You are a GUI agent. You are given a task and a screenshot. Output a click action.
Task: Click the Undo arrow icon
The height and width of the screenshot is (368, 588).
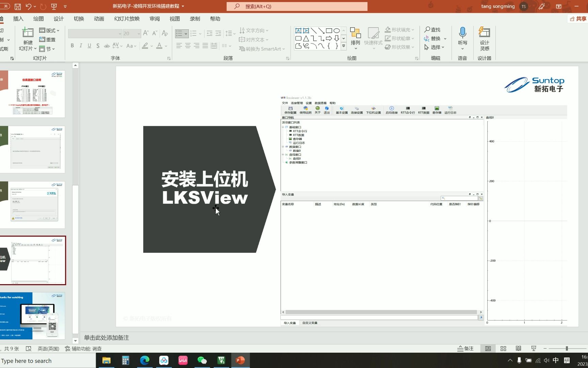(29, 6)
